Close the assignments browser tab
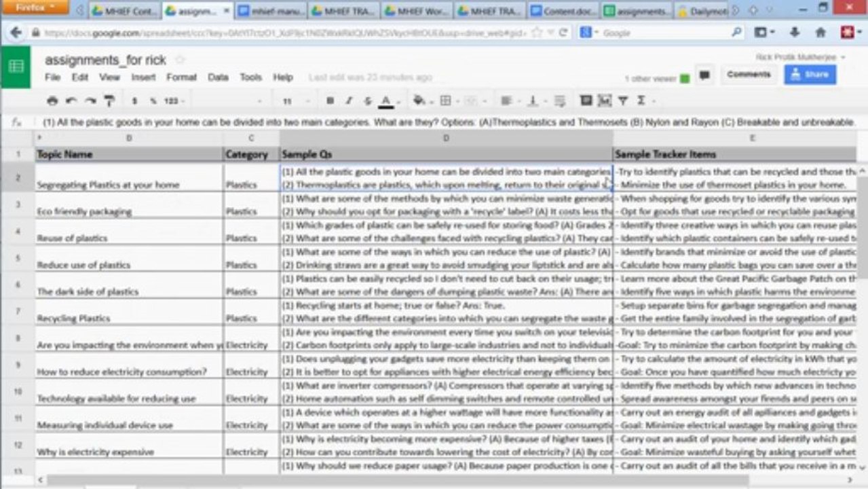 coord(226,11)
